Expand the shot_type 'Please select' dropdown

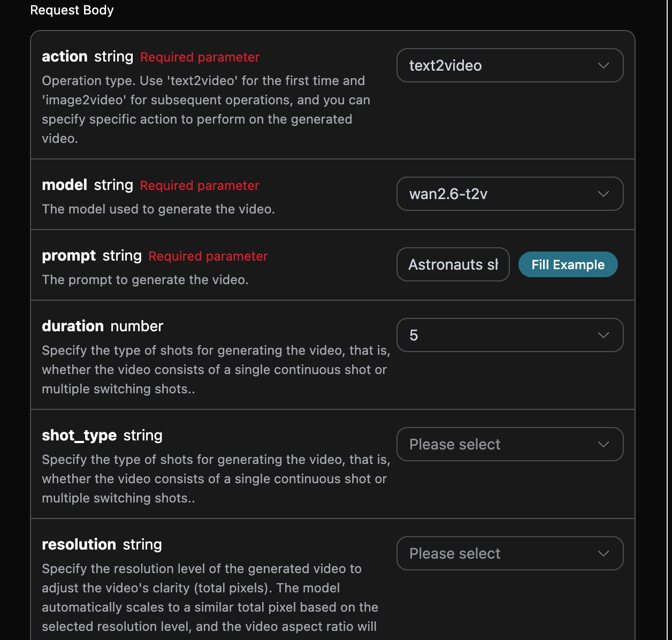coord(503,445)
